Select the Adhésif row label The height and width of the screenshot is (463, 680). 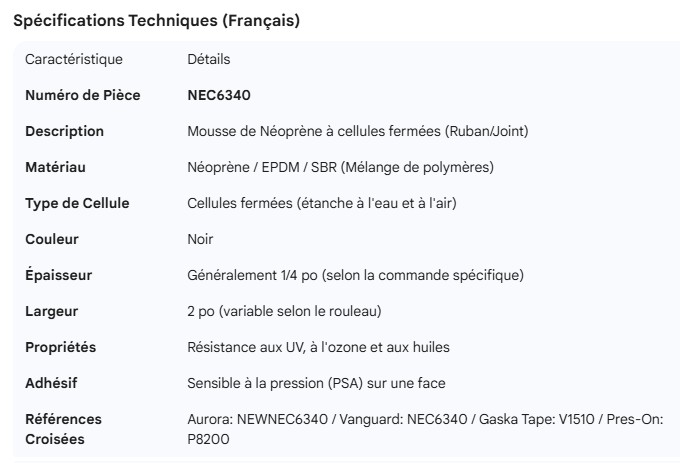51,383
